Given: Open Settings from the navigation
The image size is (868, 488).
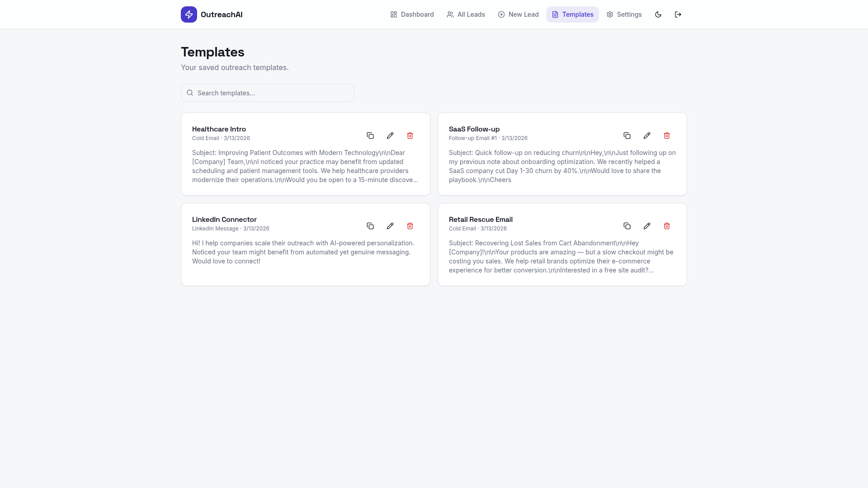Looking at the screenshot, I should (x=624, y=14).
